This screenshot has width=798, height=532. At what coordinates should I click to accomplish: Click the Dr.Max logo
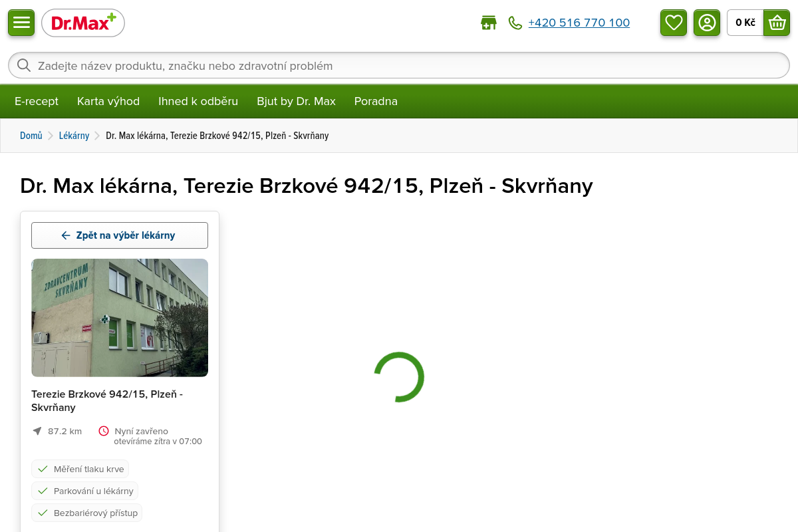(x=83, y=23)
